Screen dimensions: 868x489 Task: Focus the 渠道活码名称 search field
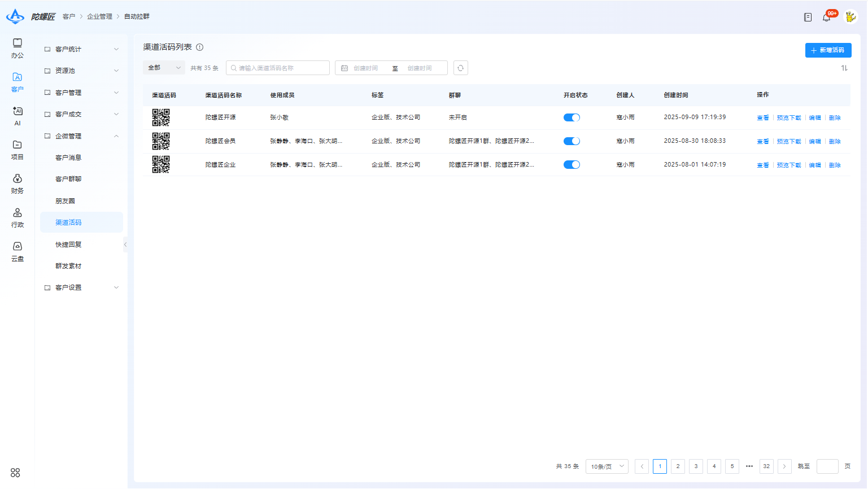278,68
